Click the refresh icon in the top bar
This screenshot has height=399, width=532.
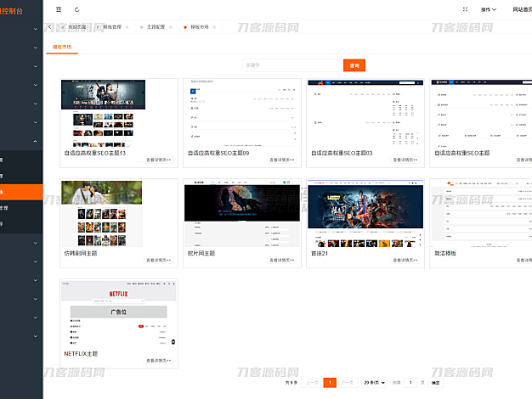77,9
